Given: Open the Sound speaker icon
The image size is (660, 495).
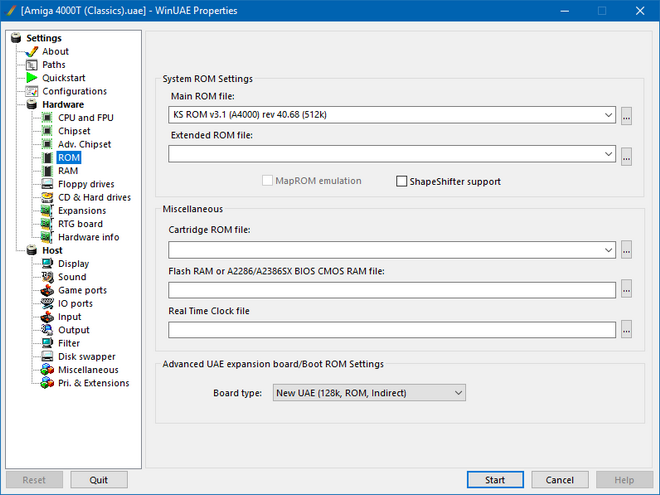Looking at the screenshot, I should click(x=48, y=277).
